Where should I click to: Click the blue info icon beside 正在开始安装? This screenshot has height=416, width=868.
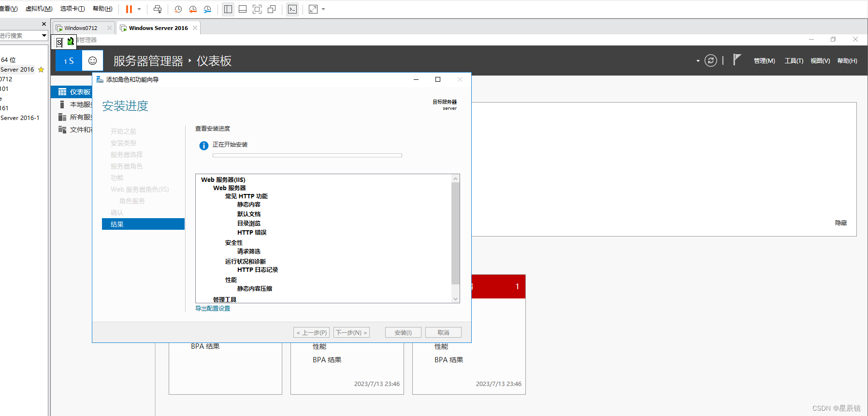click(x=204, y=145)
